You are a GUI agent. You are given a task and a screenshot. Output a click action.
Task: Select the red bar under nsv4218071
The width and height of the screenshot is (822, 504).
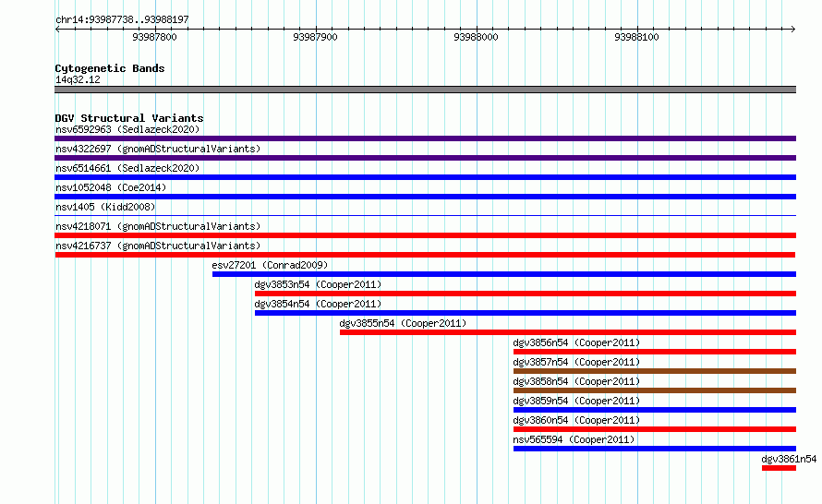pyautogui.click(x=425, y=235)
